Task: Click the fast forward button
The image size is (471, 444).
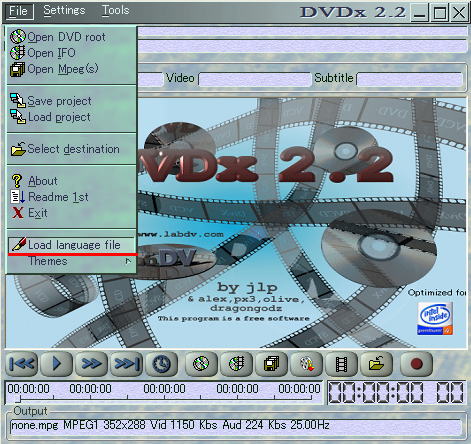Action: click(91, 364)
